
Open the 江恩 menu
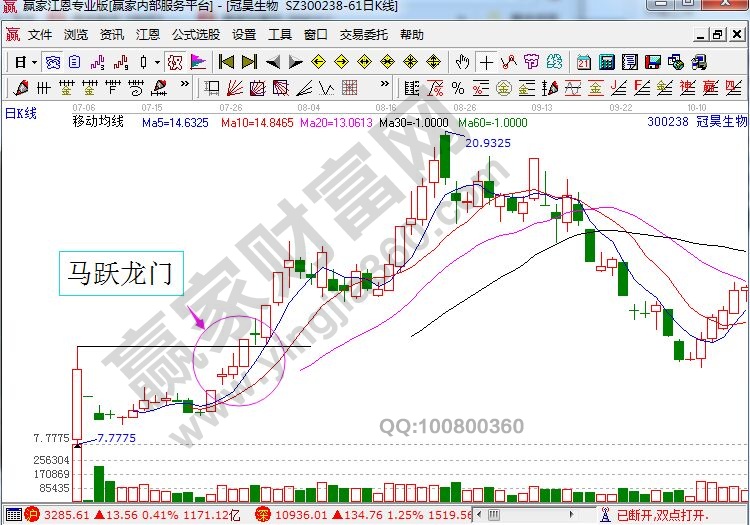(149, 34)
